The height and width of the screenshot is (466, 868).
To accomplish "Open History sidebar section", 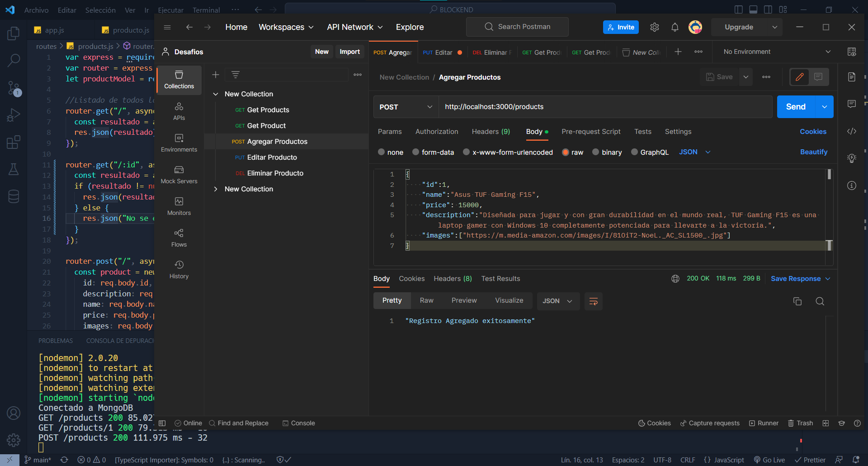I will (179, 270).
